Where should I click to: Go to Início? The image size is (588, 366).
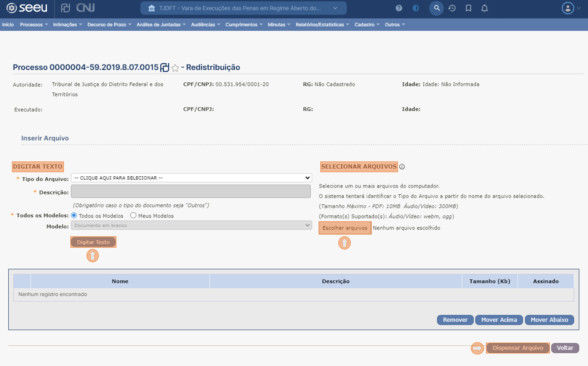pos(8,25)
